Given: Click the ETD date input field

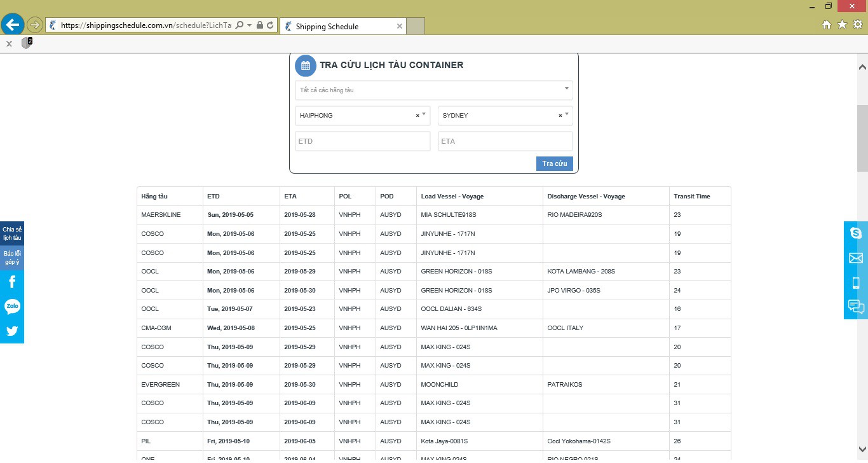Looking at the screenshot, I should 363,141.
